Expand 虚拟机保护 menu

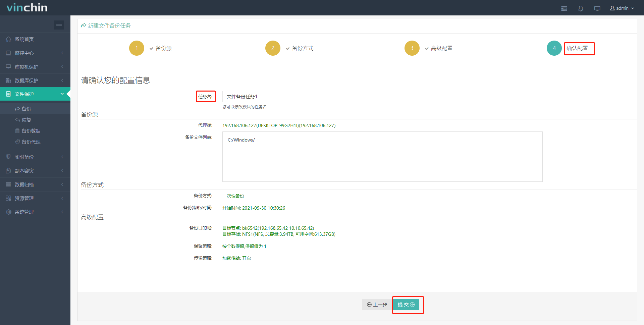35,67
